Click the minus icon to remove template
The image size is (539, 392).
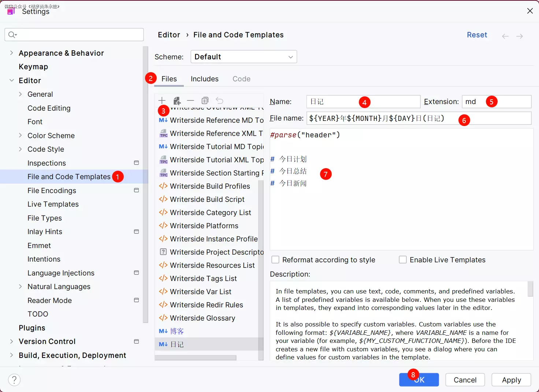pos(190,100)
